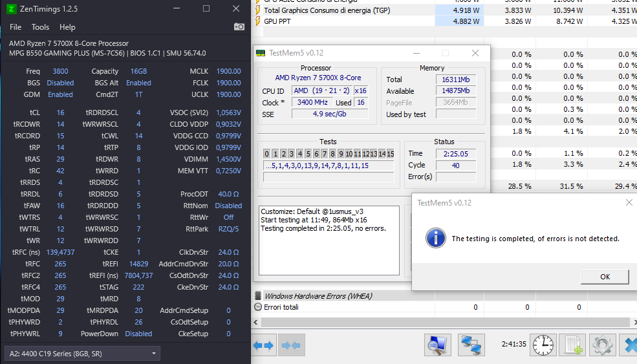Click the HWiNFO clock reset timer icon
Viewport: 637px width, 364px height.
point(543,345)
